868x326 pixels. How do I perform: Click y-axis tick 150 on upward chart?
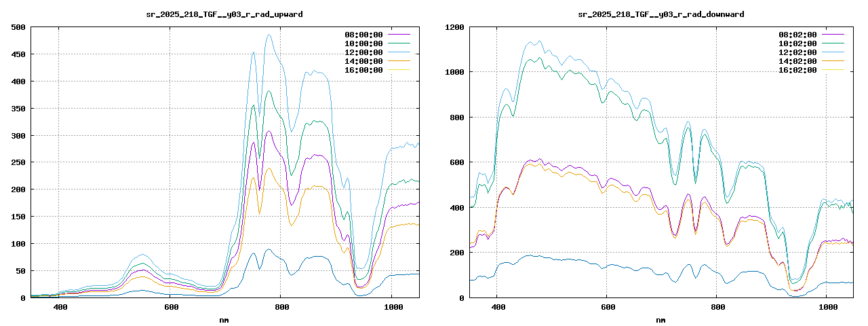coord(18,217)
